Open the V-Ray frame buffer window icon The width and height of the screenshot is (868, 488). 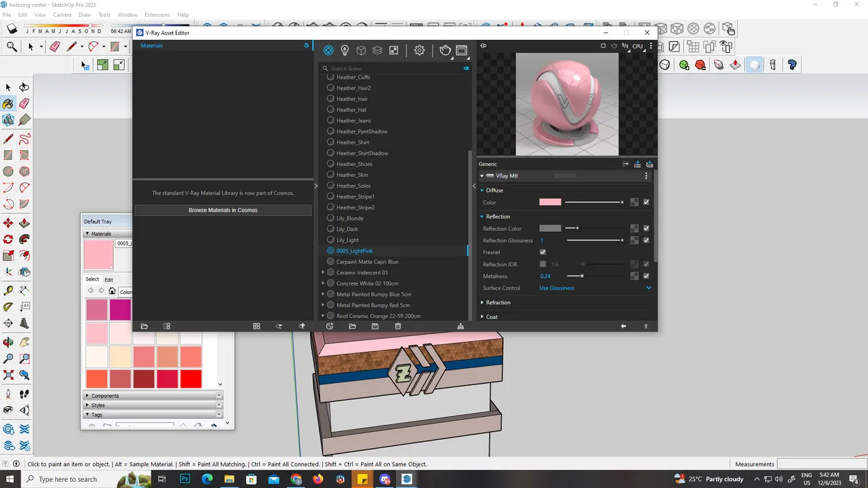tap(462, 50)
